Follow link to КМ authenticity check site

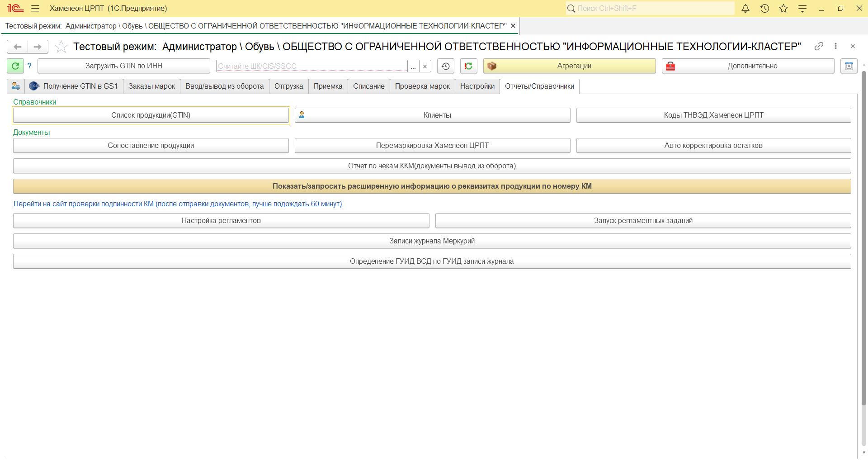(x=178, y=204)
